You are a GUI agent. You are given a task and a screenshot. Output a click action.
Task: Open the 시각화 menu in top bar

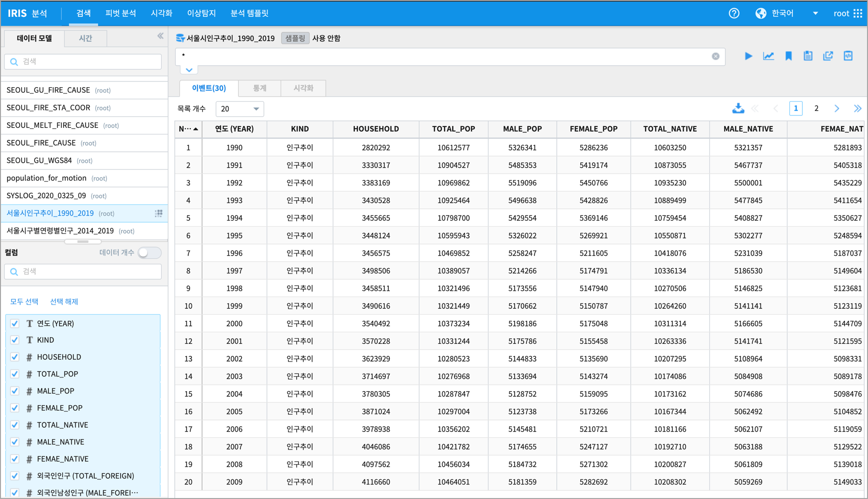click(161, 13)
